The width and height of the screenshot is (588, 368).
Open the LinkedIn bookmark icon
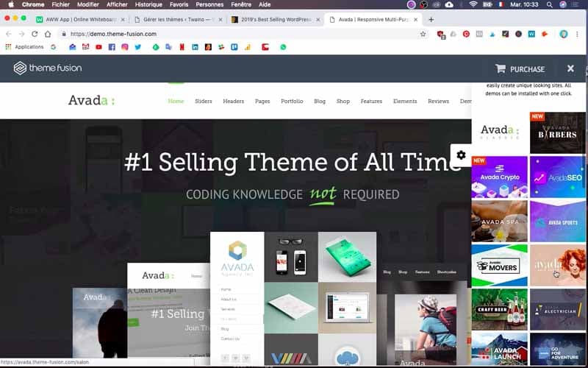pyautogui.click(x=195, y=47)
